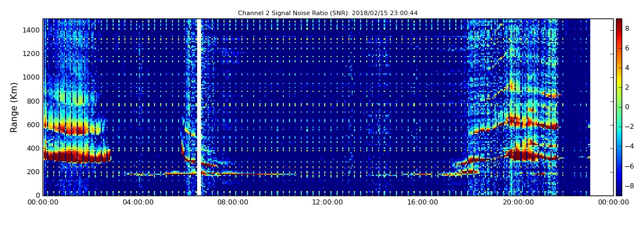The image size is (644, 228).
Task: Click the dark red top of the colorbar
Action: (619, 23)
